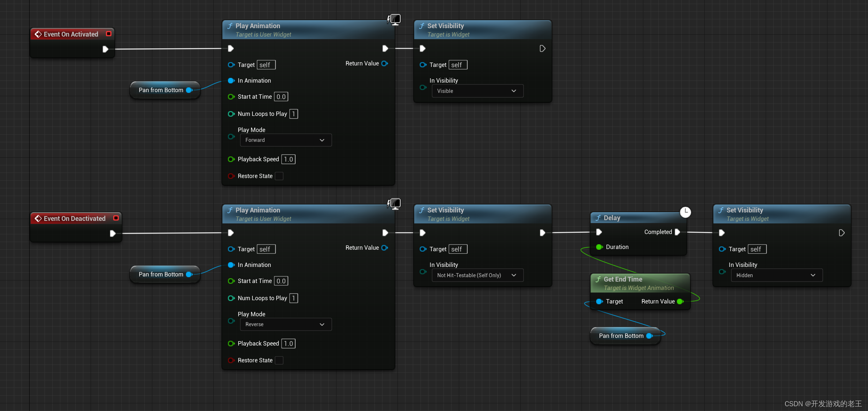This screenshot has height=411, width=868.
Task: Click the Playback Speed 1.0 input field
Action: coord(288,159)
